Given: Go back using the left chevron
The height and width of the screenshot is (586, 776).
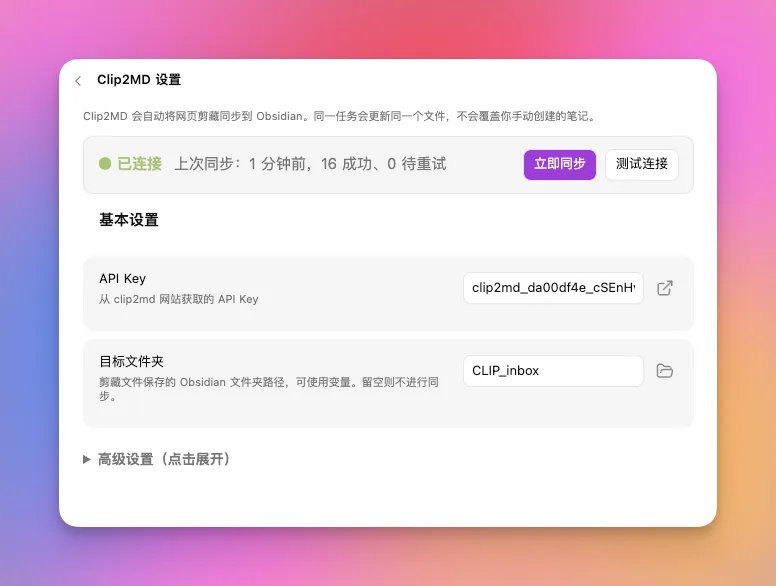Looking at the screenshot, I should [x=78, y=81].
